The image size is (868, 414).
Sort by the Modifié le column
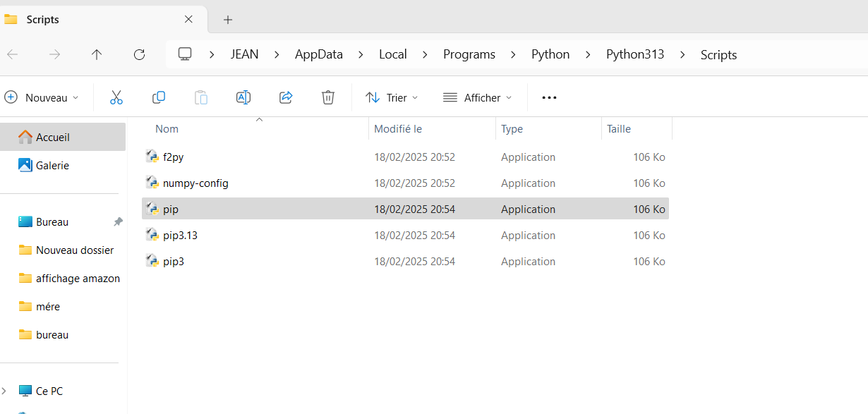click(398, 129)
